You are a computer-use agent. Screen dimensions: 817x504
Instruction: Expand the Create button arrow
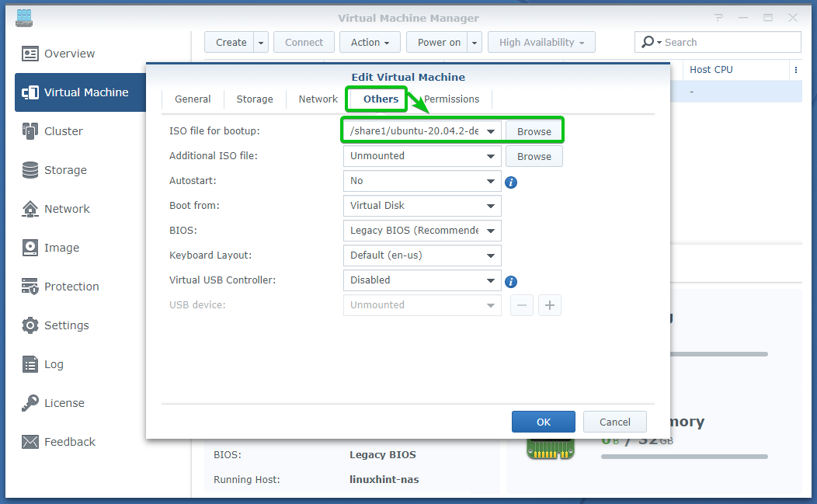pyautogui.click(x=261, y=42)
